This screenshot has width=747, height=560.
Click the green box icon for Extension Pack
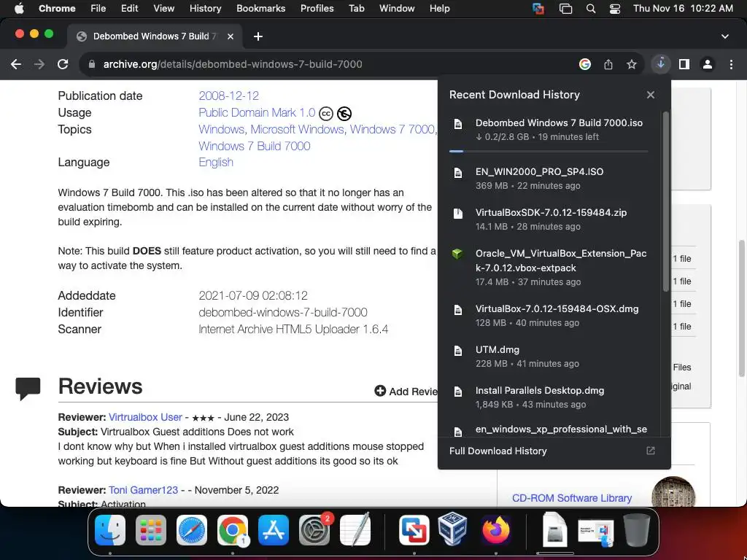pos(457,254)
